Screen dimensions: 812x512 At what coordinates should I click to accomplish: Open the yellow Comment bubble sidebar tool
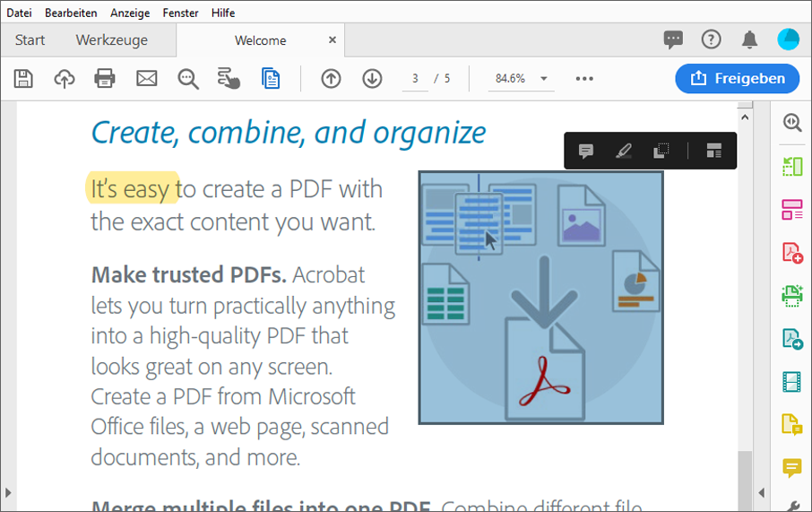click(x=792, y=468)
